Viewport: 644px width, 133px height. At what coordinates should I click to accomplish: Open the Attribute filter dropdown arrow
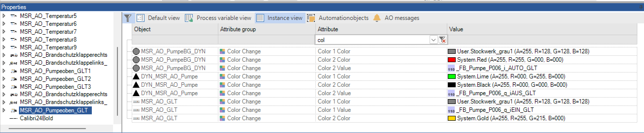[x=433, y=40]
